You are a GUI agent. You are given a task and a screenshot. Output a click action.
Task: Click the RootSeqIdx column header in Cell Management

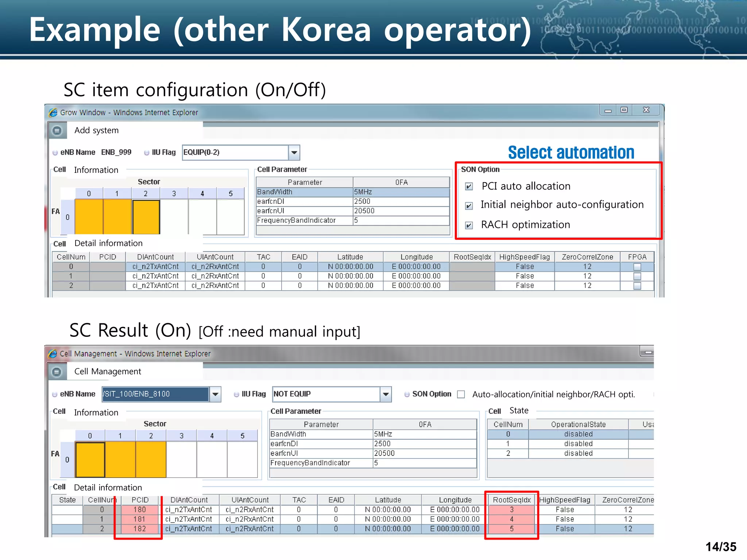pyautogui.click(x=512, y=500)
